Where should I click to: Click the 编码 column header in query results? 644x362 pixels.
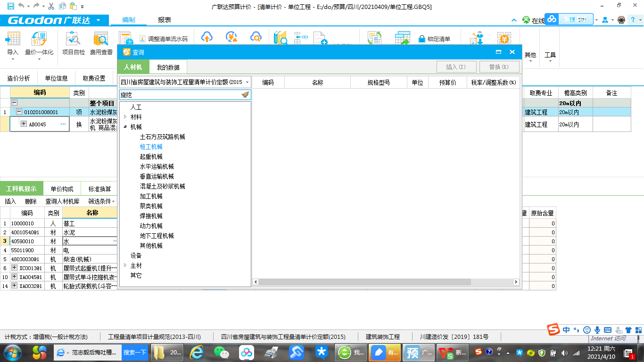[x=268, y=82]
